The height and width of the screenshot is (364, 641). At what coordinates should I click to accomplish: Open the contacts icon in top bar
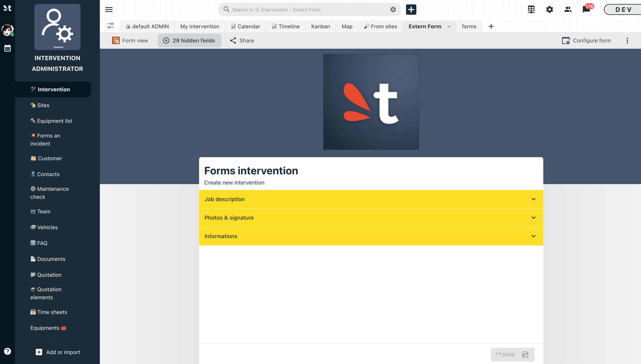[568, 9]
